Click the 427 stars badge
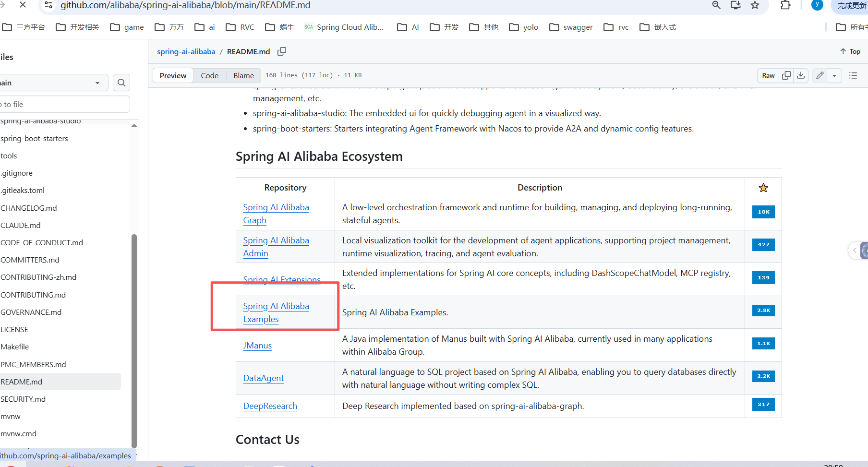868x467 pixels. (763, 245)
